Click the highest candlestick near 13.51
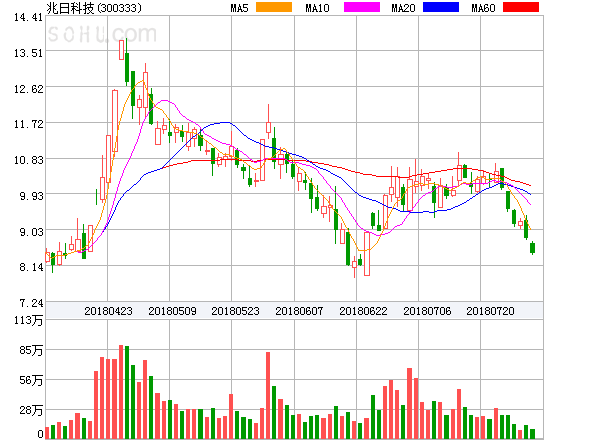The image size is (600, 440). pos(121,50)
